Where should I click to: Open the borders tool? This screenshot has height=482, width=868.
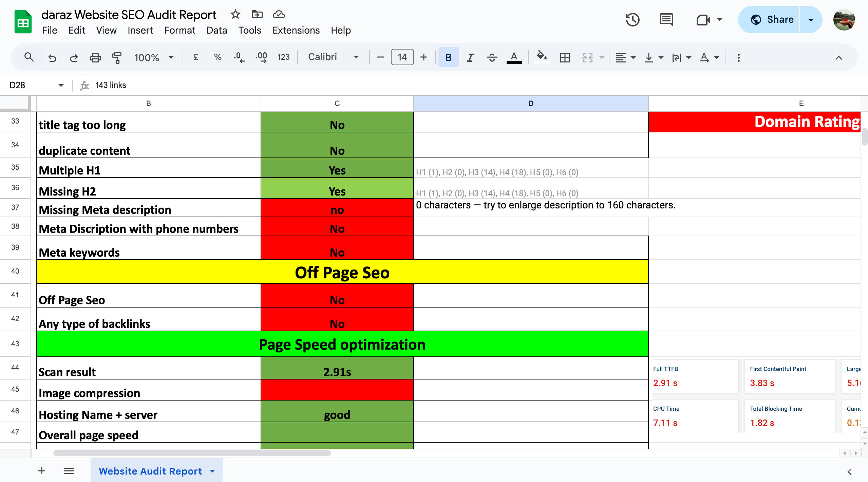[564, 57]
